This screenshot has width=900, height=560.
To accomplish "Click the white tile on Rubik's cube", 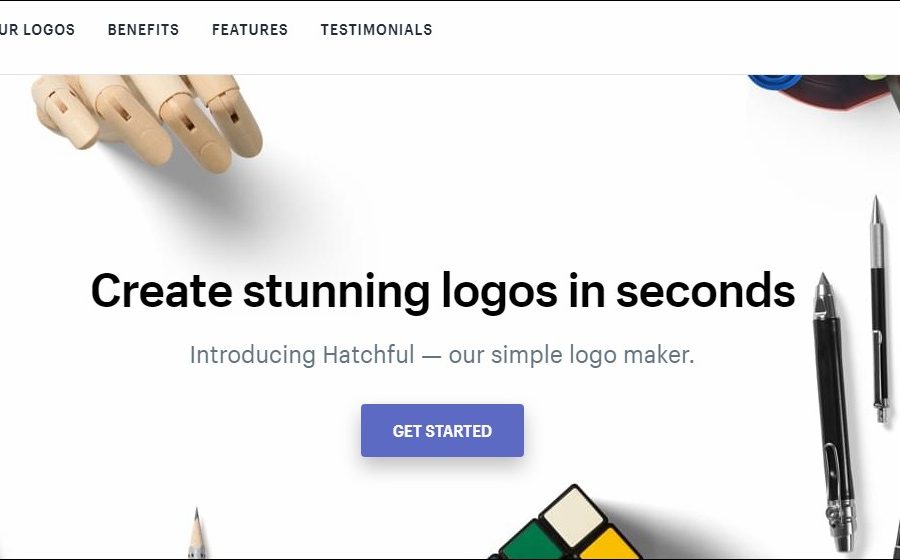I will [574, 518].
